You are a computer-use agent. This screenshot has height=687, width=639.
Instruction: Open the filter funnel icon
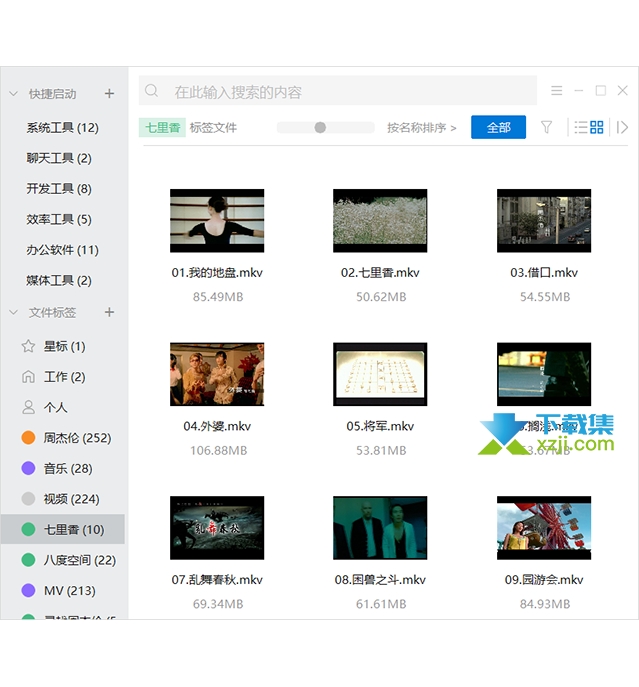click(x=546, y=127)
